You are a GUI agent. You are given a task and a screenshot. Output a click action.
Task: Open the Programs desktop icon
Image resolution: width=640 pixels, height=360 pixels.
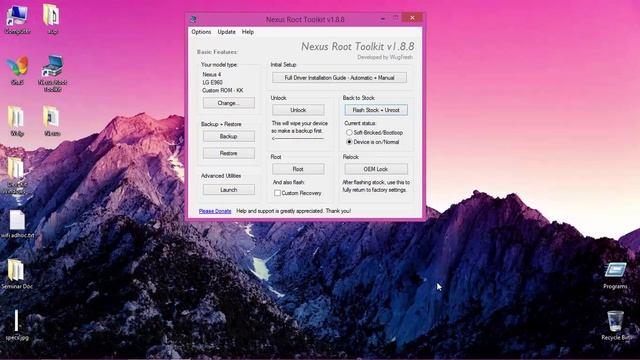[615, 276]
